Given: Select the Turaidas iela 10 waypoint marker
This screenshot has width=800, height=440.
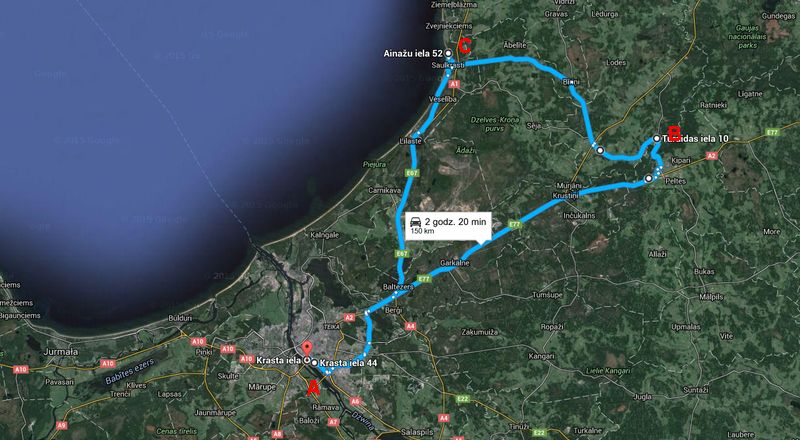Looking at the screenshot, I should point(657,138).
